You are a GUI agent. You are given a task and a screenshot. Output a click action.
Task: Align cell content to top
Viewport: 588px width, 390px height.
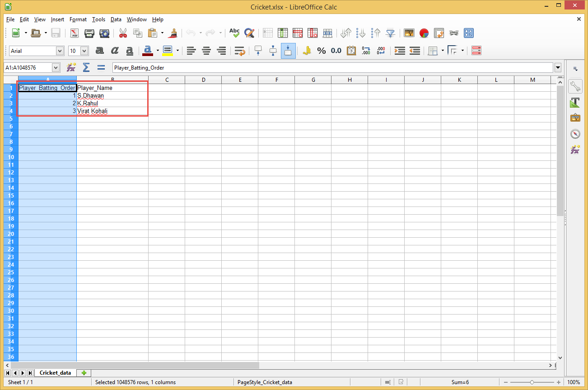coord(258,51)
